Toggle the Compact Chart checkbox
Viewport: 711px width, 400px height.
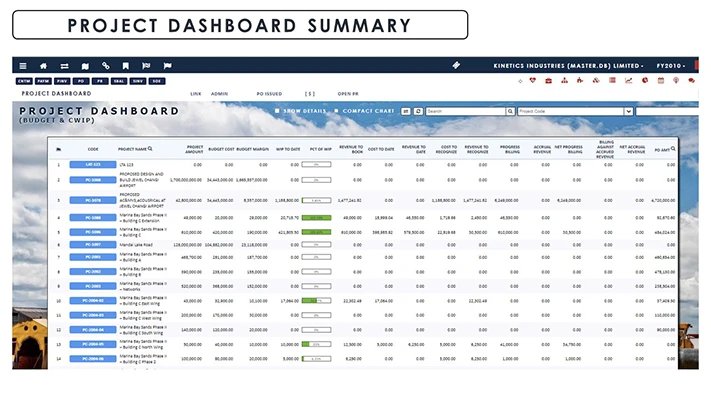pyautogui.click(x=339, y=111)
